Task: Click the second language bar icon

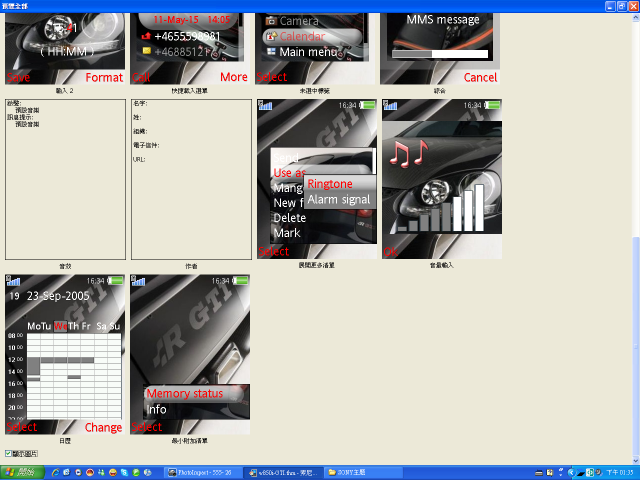Action: click(550, 473)
